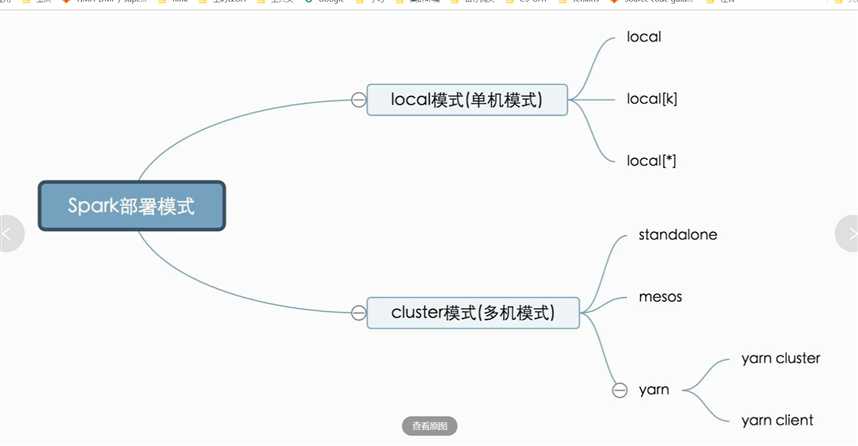858x446 pixels.
Task: Click the 'standalone' leaf text
Action: click(677, 235)
